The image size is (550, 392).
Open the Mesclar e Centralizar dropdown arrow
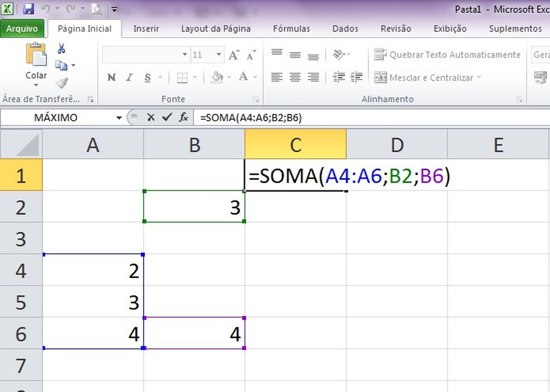tap(479, 77)
